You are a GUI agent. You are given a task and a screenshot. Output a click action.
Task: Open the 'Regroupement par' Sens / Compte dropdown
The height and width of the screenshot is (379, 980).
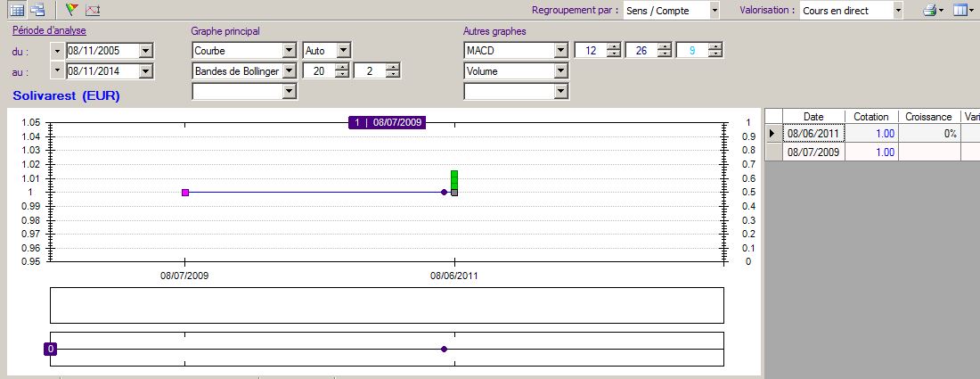click(715, 11)
